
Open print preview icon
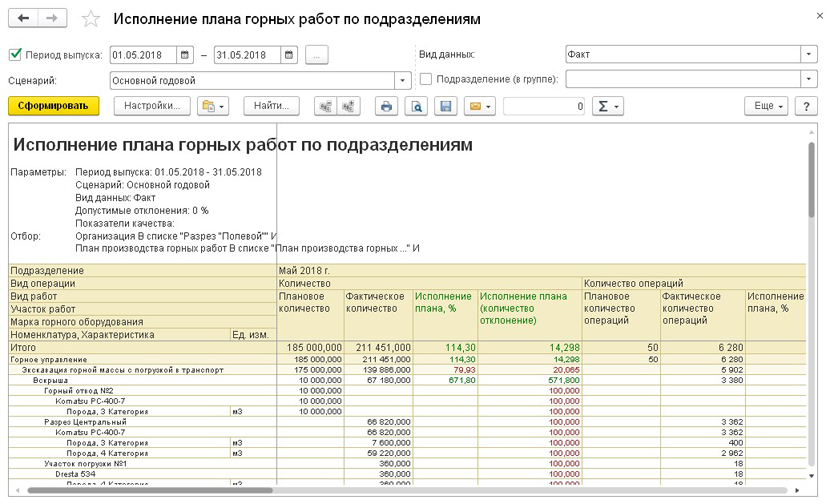pyautogui.click(x=416, y=106)
